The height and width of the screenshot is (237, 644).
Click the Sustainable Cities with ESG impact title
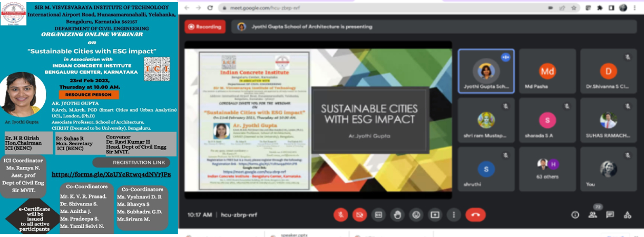(x=92, y=51)
